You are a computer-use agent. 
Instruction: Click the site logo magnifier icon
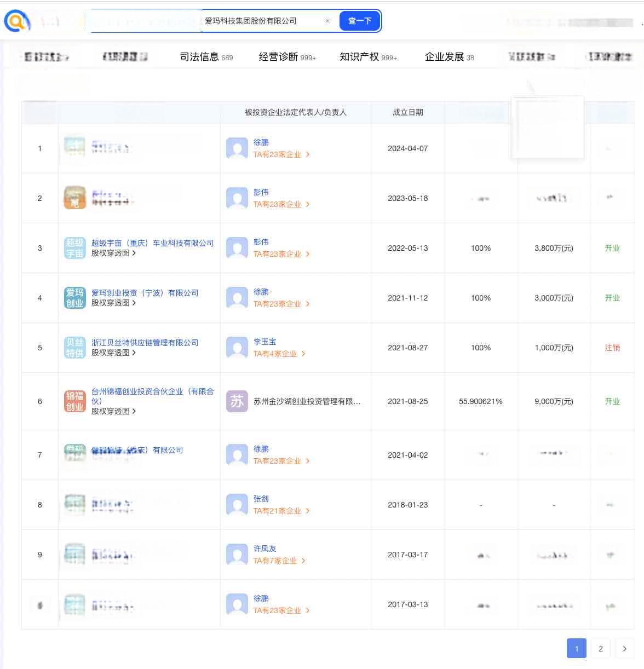pos(16,21)
